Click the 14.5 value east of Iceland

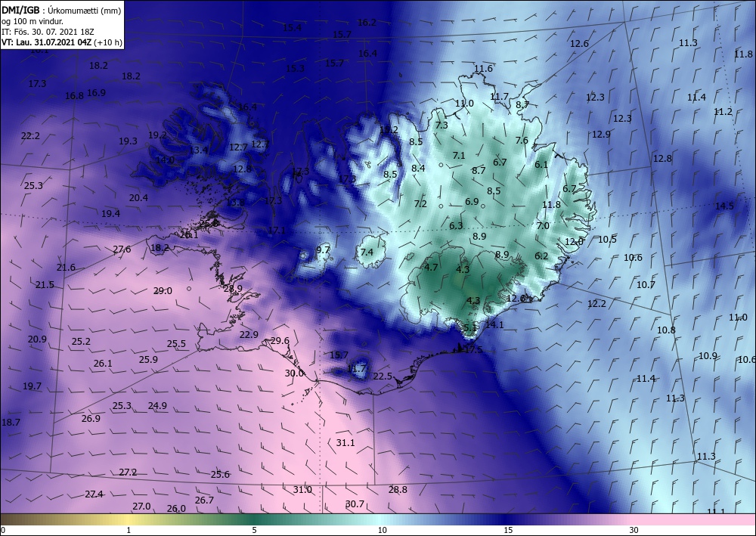(723, 206)
